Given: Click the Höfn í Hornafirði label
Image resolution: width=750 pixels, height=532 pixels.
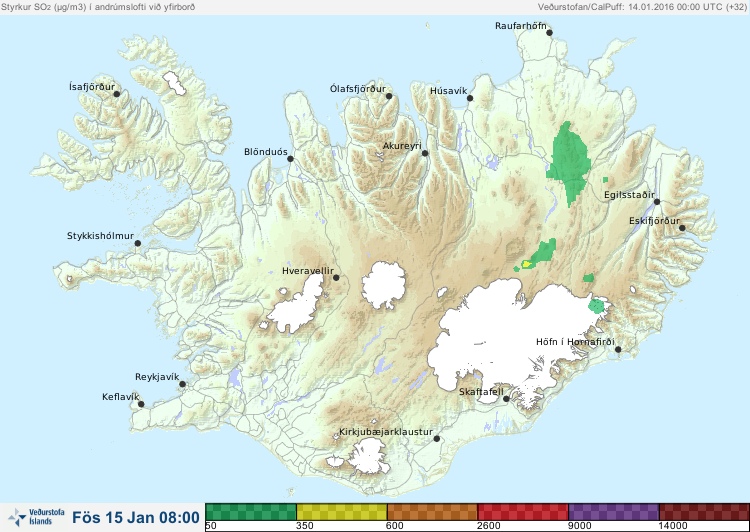Looking at the screenshot, I should tap(575, 342).
